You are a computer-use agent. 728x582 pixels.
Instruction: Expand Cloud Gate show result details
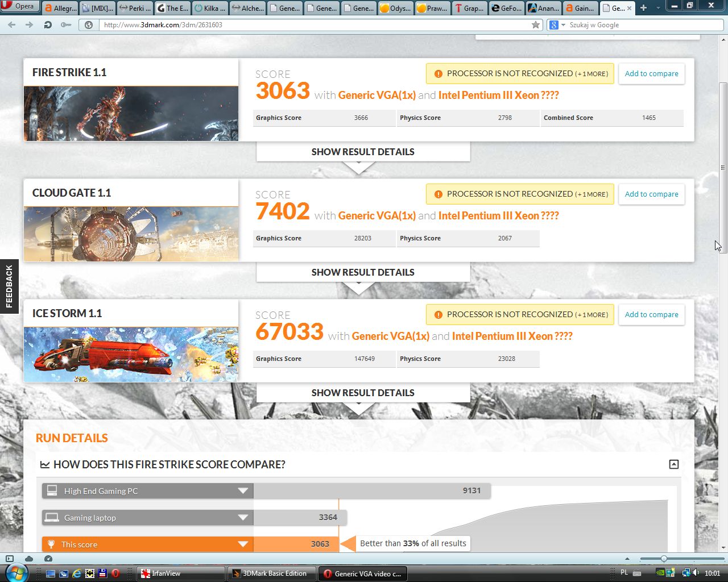coord(363,272)
